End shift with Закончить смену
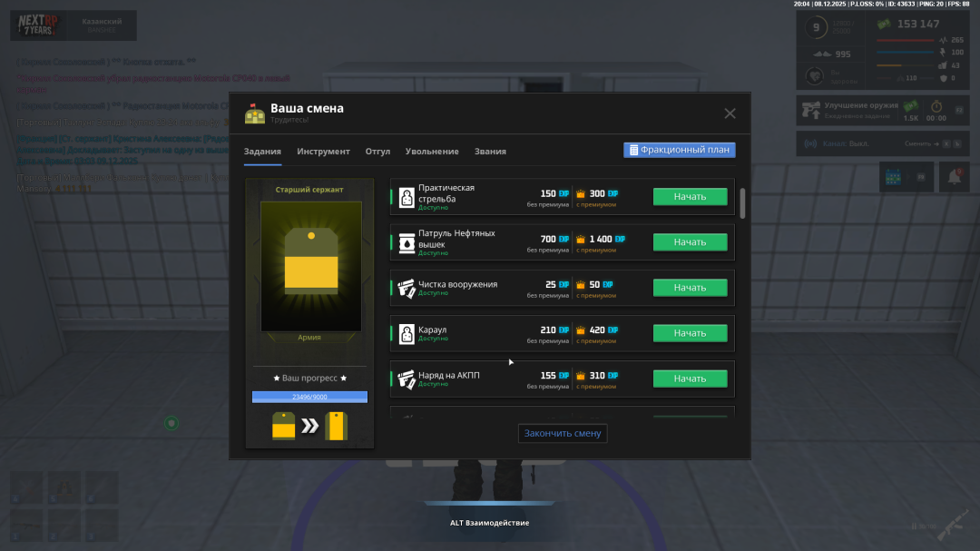Screen dimensions: 980x551 pos(563,434)
